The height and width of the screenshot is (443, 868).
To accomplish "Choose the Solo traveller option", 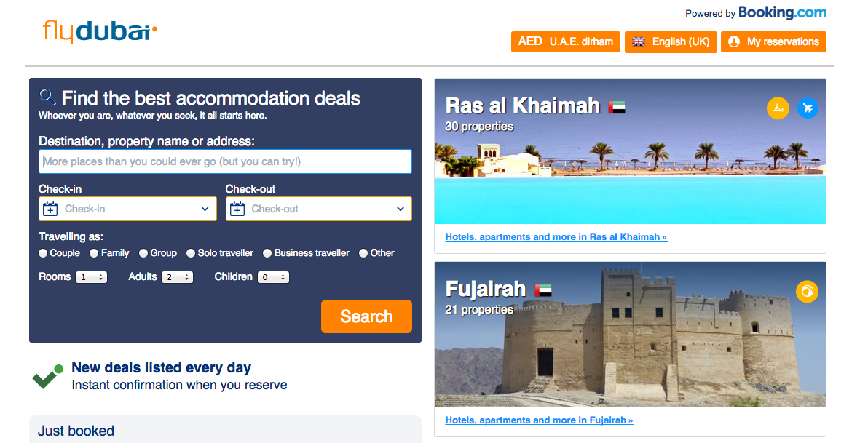I will (192, 253).
